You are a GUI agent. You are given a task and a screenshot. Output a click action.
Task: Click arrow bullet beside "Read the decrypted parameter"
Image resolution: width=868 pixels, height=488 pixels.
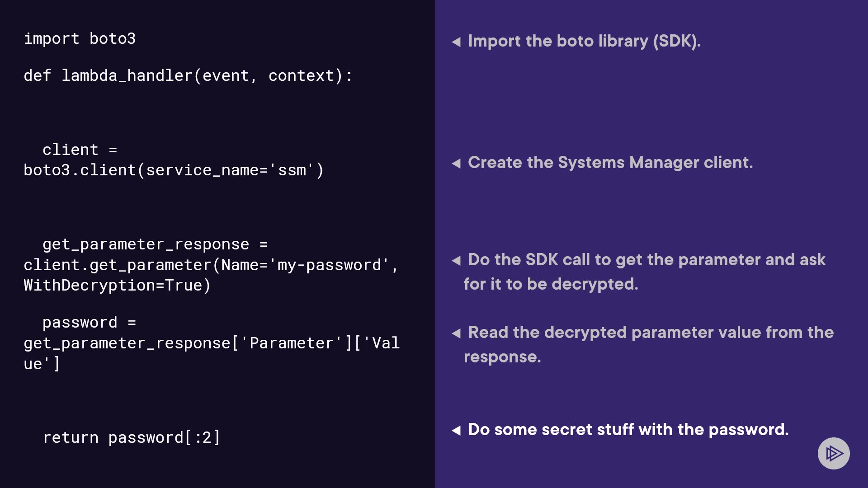click(x=456, y=333)
